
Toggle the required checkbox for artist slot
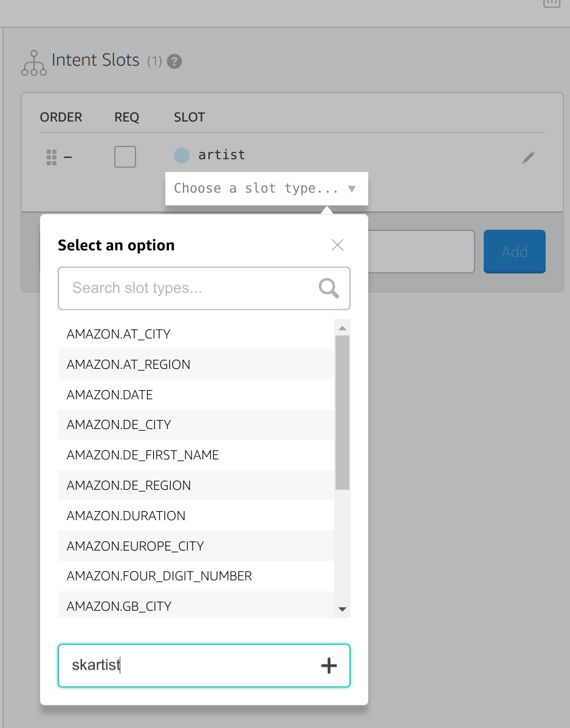click(x=125, y=157)
